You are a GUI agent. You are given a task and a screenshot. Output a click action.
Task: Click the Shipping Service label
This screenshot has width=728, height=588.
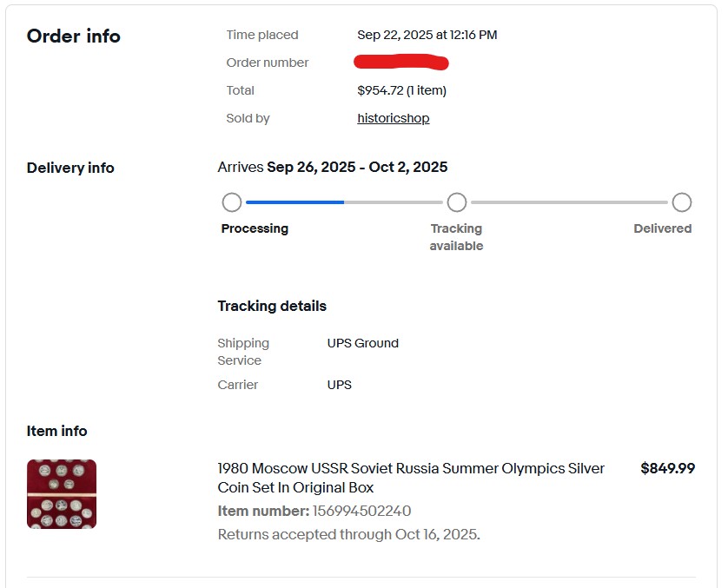[x=243, y=352]
